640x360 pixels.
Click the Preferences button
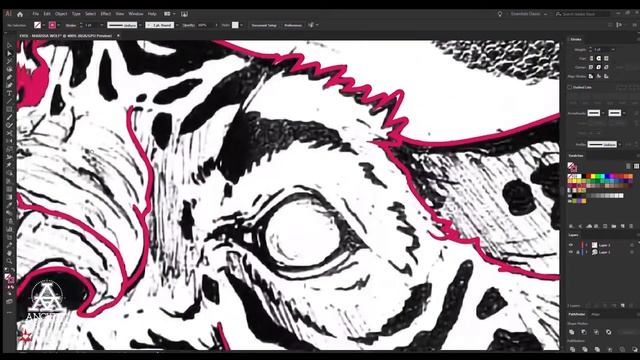point(293,25)
